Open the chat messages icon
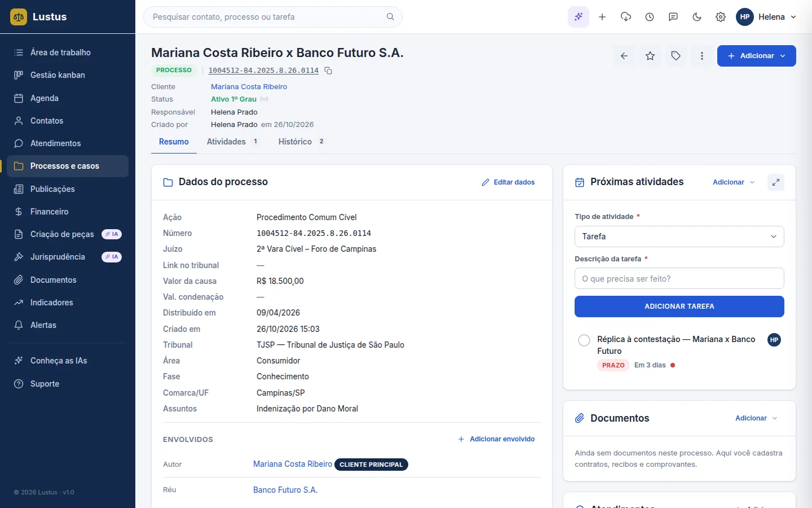Image resolution: width=812 pixels, height=508 pixels. click(673, 17)
